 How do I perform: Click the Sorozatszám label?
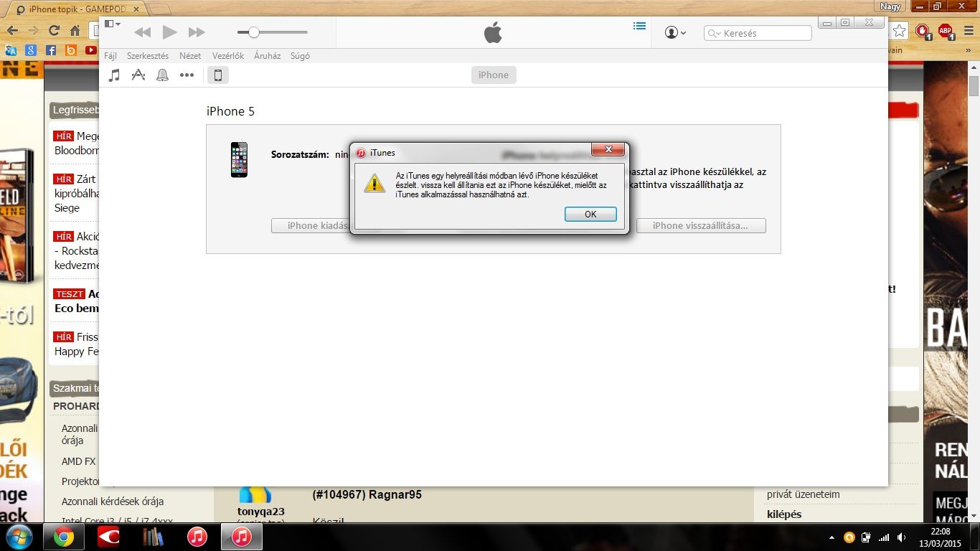pos(300,154)
